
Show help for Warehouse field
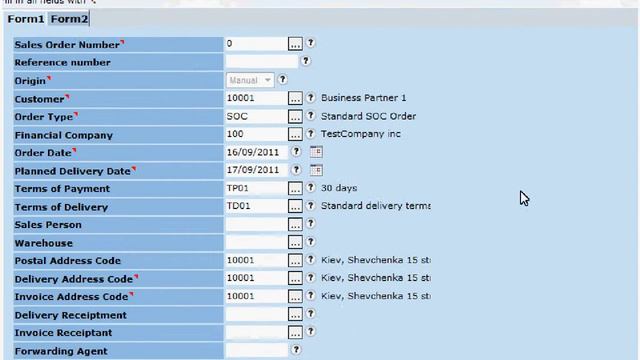tap(311, 242)
